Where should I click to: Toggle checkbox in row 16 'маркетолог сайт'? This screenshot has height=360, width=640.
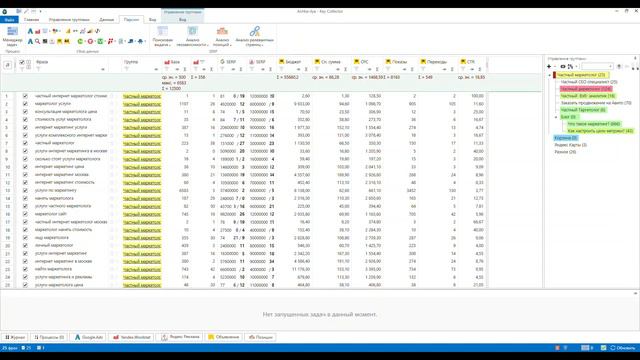(x=25, y=214)
